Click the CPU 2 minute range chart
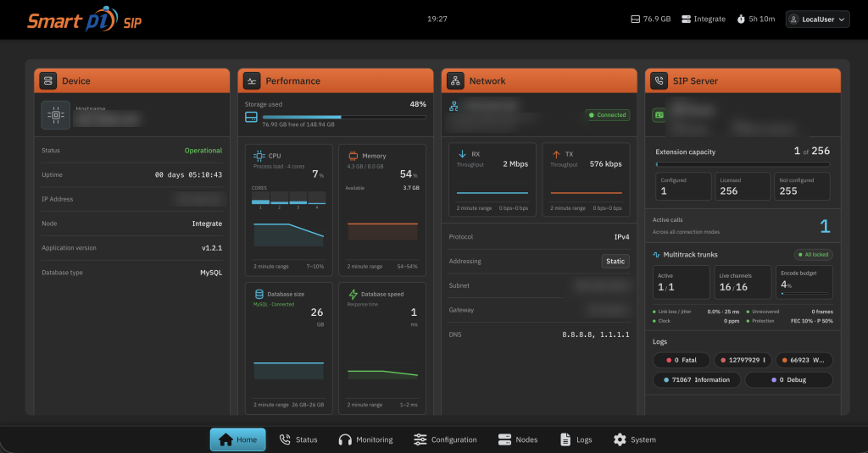 pyautogui.click(x=288, y=235)
